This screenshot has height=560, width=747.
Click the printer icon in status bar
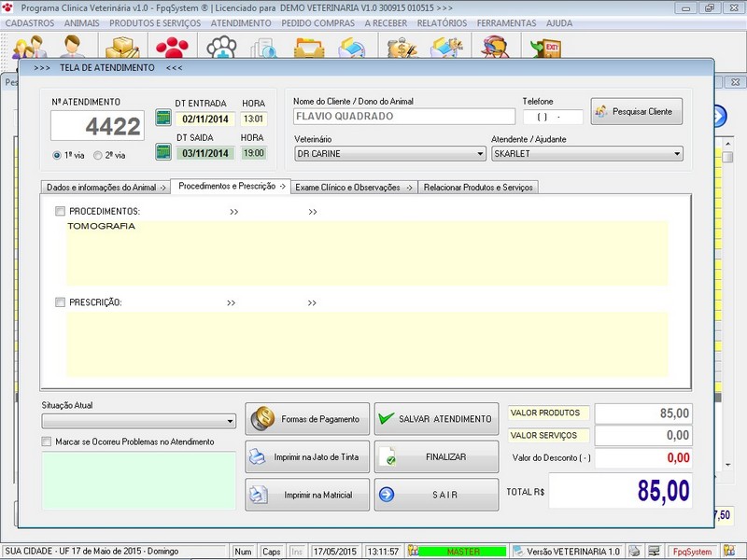click(x=634, y=552)
